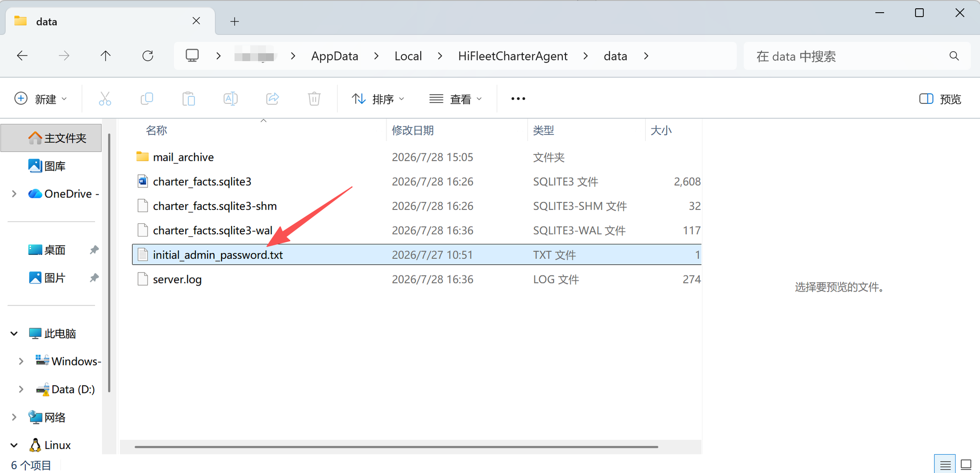Screen dimensions: 980x473
Task: Sort by 大小 column header
Action: (661, 130)
